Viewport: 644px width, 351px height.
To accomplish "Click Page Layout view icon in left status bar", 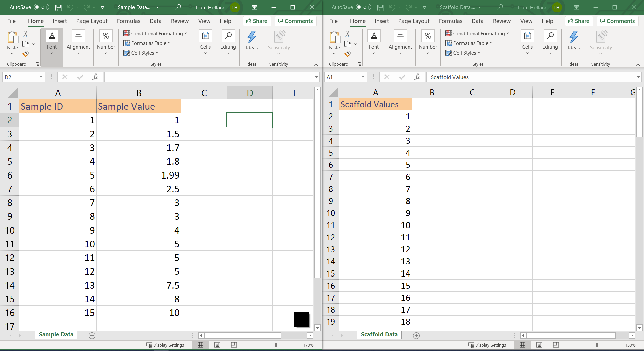I will [x=217, y=345].
